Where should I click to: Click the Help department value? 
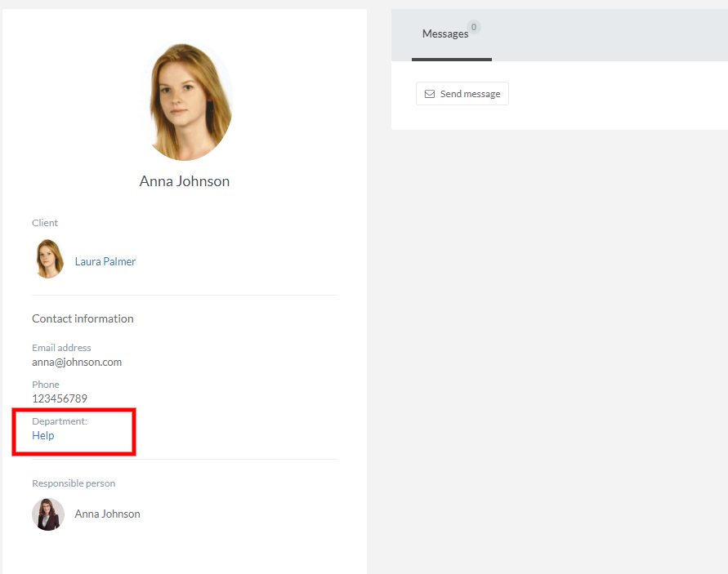pyautogui.click(x=43, y=436)
